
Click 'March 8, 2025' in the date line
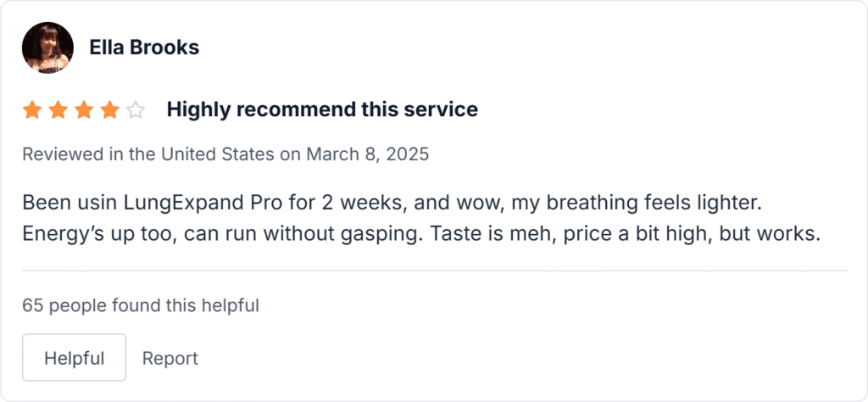(x=368, y=154)
